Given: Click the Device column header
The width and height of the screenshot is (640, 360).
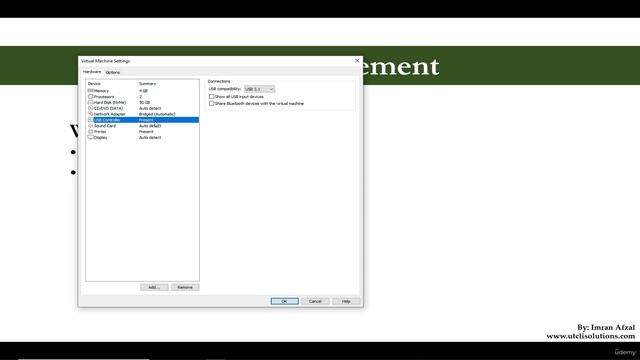Looking at the screenshot, I should click(94, 84).
